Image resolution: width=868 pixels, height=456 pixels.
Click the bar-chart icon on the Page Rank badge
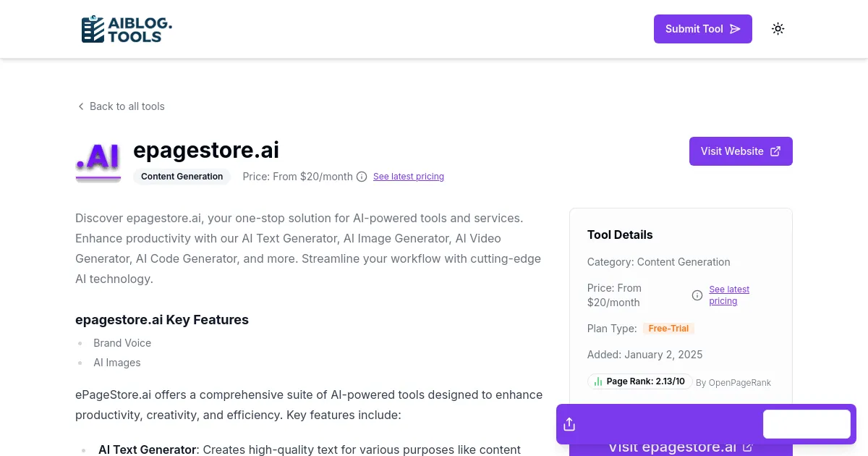pos(598,381)
